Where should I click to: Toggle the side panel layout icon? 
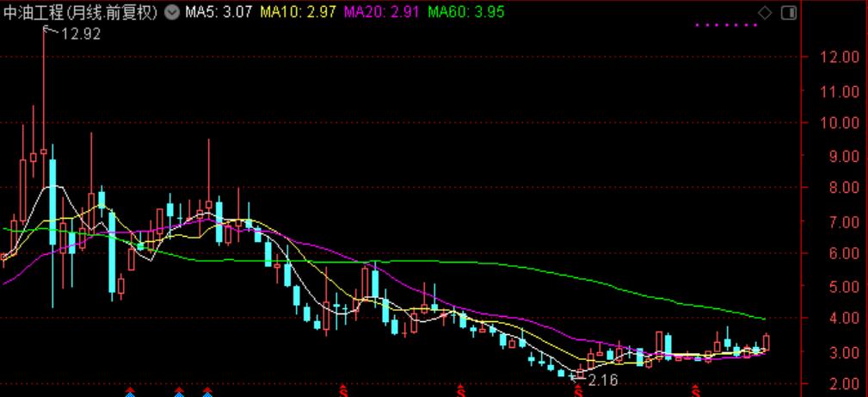pos(789,13)
